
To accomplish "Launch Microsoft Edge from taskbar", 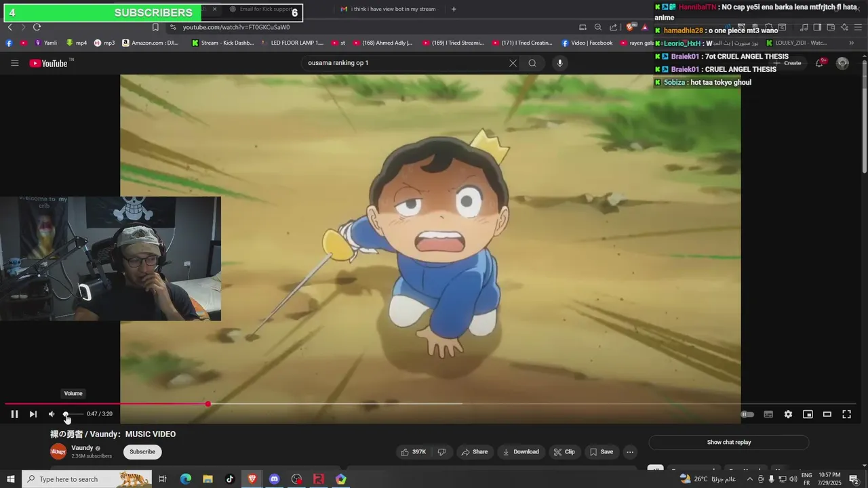I will pyautogui.click(x=185, y=479).
